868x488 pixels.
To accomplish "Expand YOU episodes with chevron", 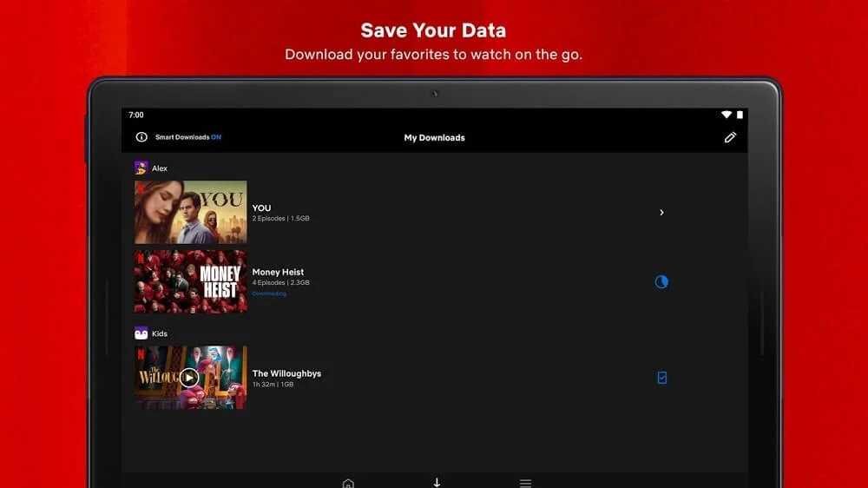I will coord(661,212).
